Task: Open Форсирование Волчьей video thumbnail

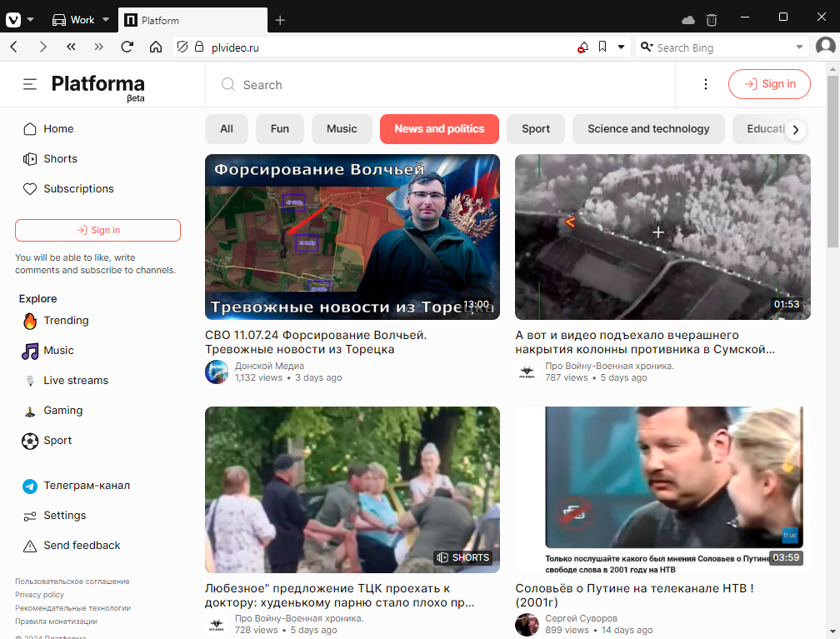Action: [x=352, y=237]
